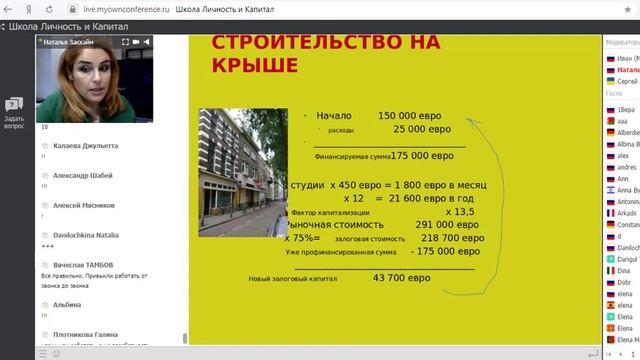Screen dimensions: 640x360
Task: Select the red highlighted moderator Наталья
Action: pos(623,70)
